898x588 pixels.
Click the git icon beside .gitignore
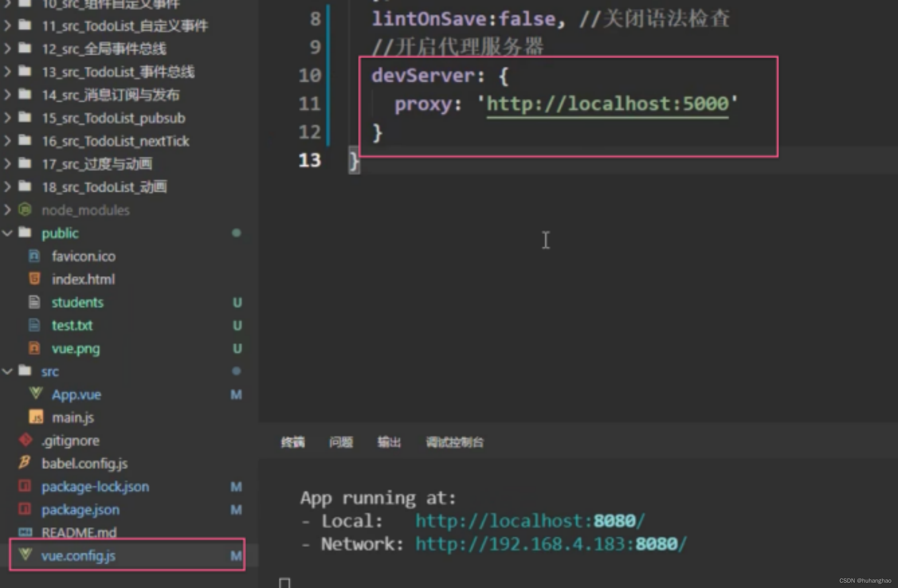[25, 440]
